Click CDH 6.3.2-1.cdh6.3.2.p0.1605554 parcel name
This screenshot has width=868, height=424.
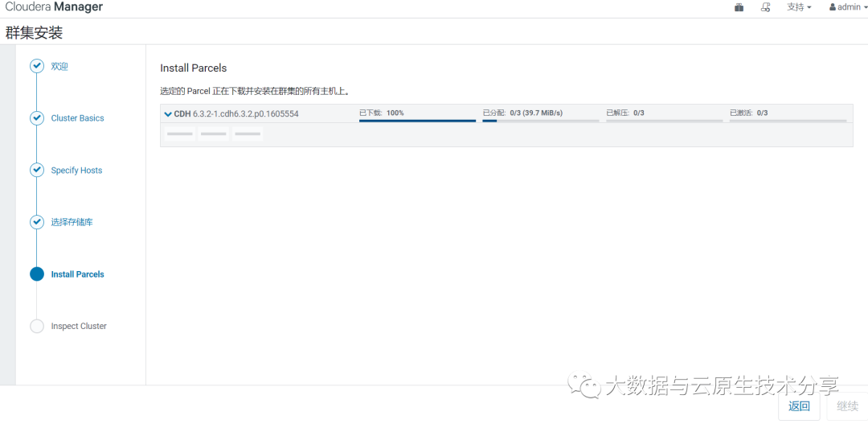[236, 113]
